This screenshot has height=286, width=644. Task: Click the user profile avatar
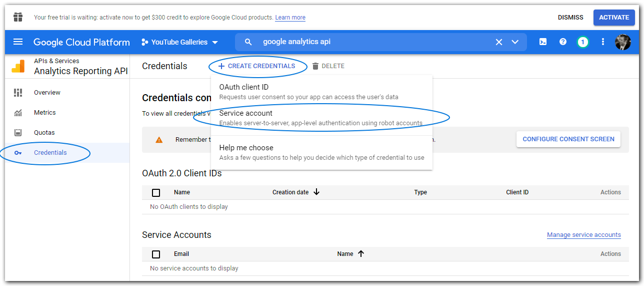pos(623,42)
